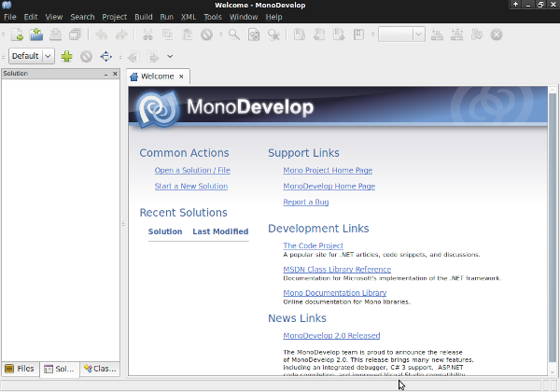Click the Redo arrow icon

tap(121, 35)
